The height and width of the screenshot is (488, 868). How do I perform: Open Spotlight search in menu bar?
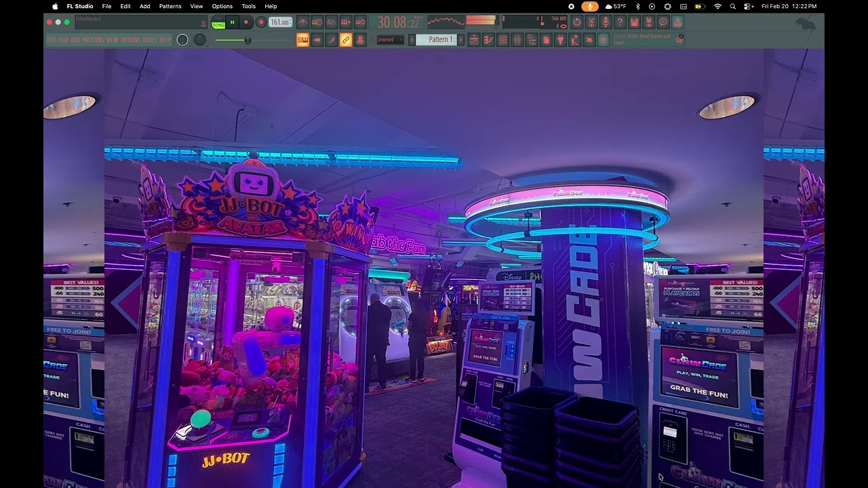coord(733,6)
